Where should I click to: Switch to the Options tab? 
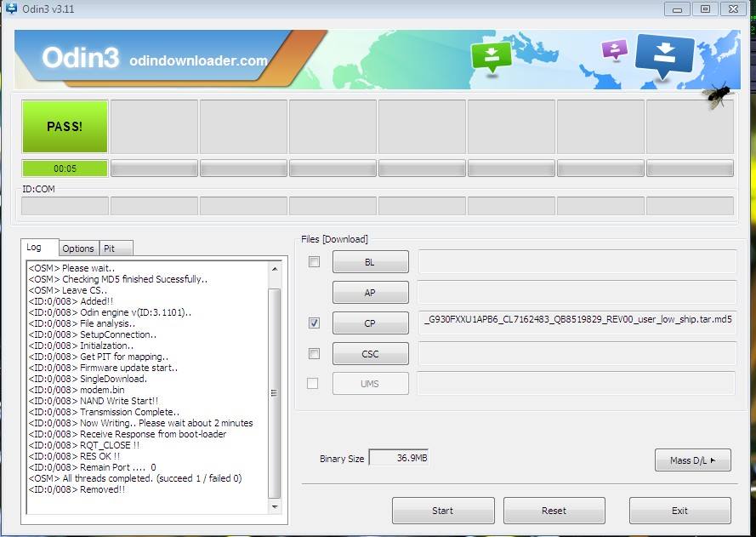click(78, 248)
